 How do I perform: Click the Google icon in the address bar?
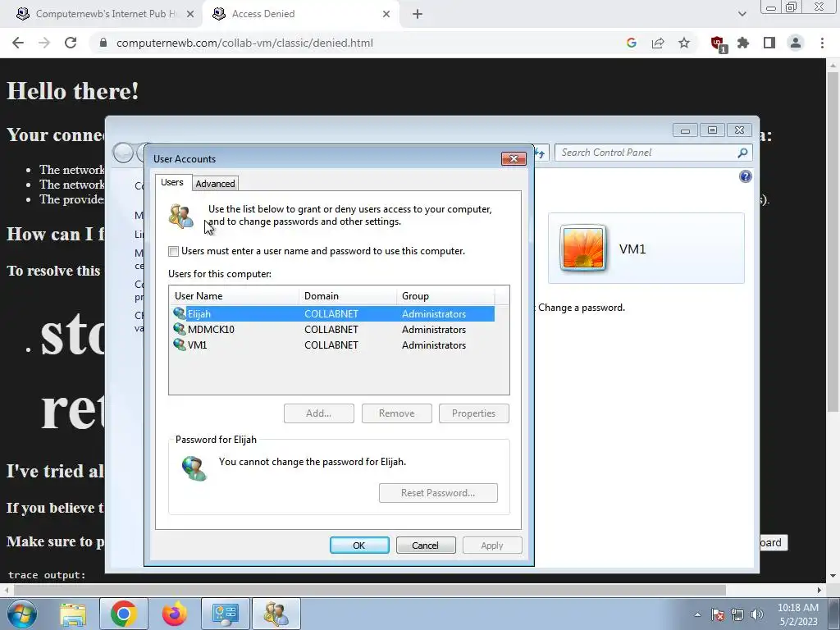[632, 43]
